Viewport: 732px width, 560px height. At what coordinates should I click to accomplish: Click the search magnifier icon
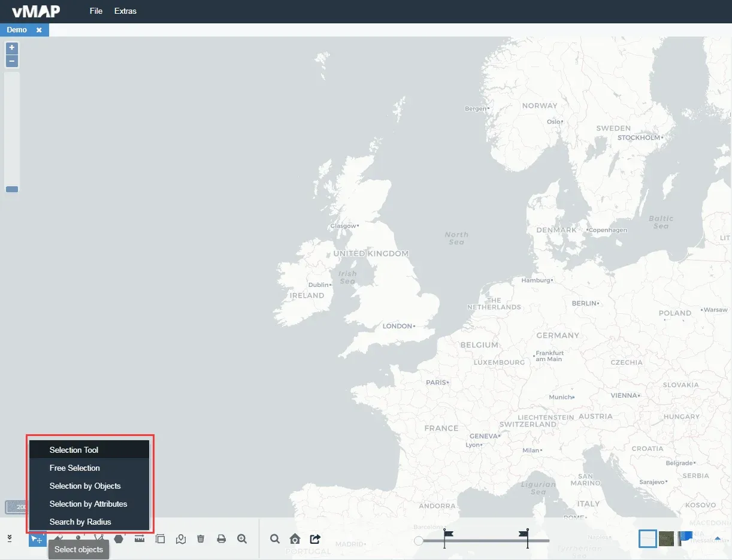[275, 539]
